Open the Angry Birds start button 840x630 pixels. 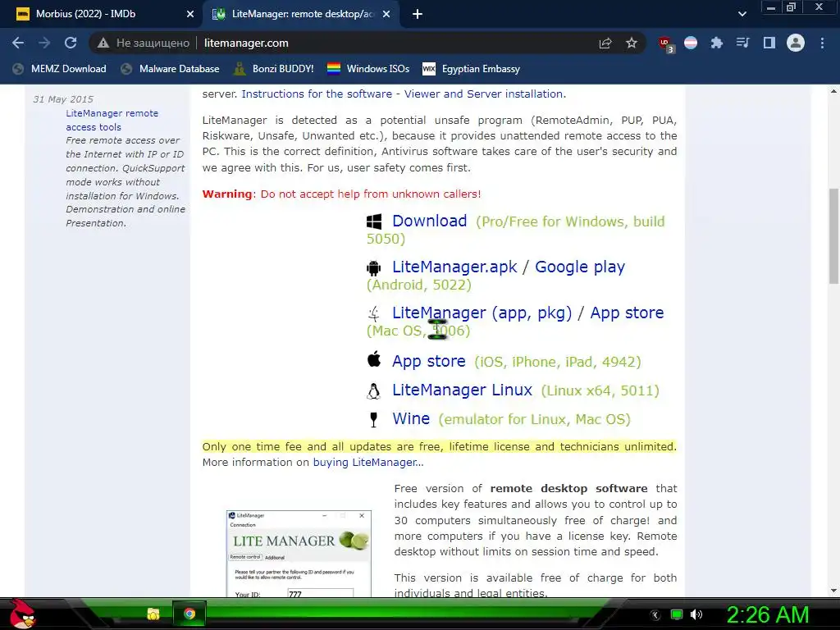[22, 614]
